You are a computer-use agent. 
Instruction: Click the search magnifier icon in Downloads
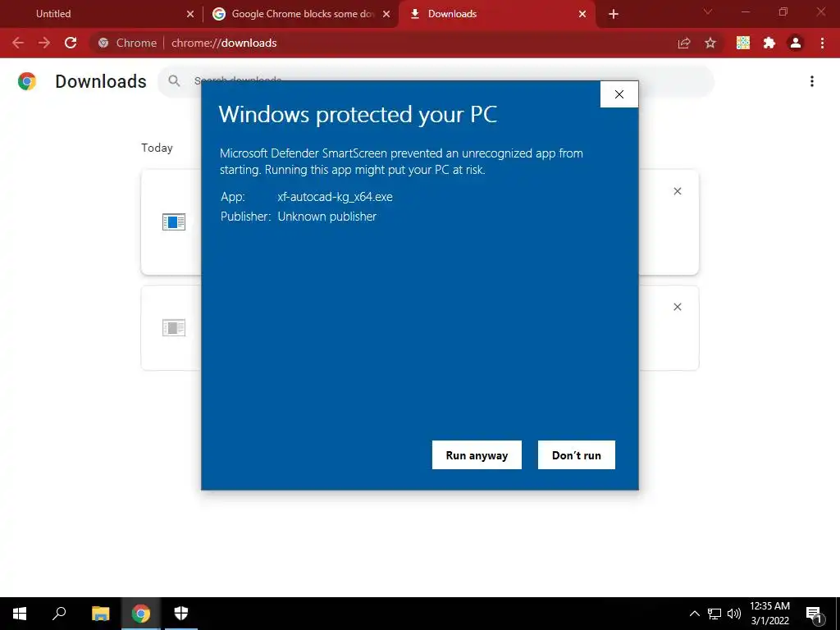point(174,81)
